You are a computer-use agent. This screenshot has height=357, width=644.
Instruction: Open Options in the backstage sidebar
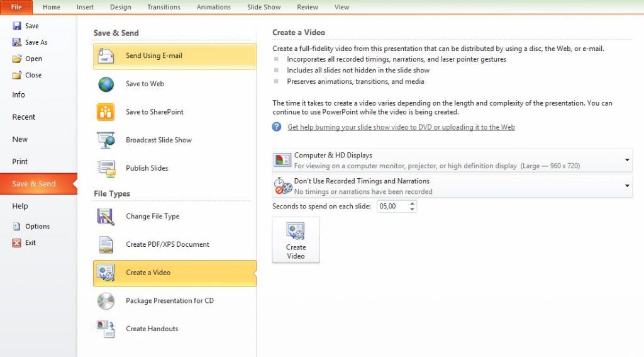pyautogui.click(x=37, y=227)
